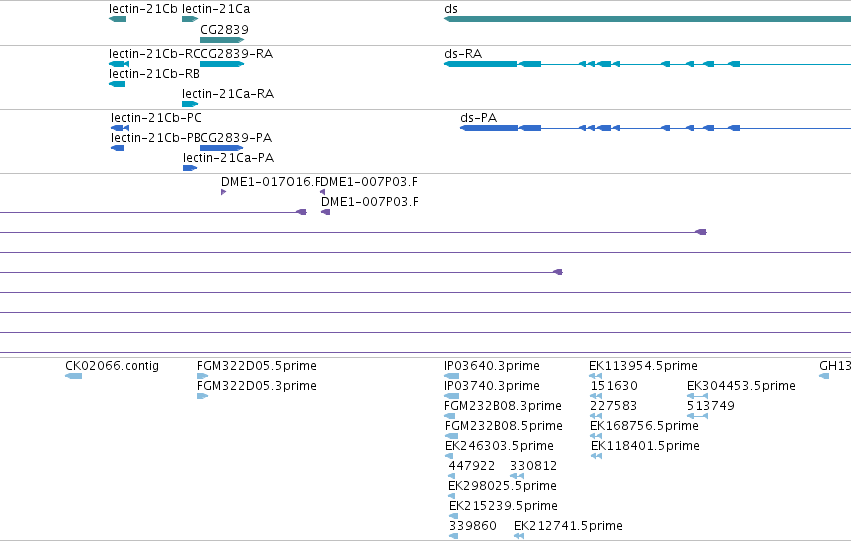
Task: Click the IP03640.3prime EST label
Action: pyautogui.click(x=492, y=366)
